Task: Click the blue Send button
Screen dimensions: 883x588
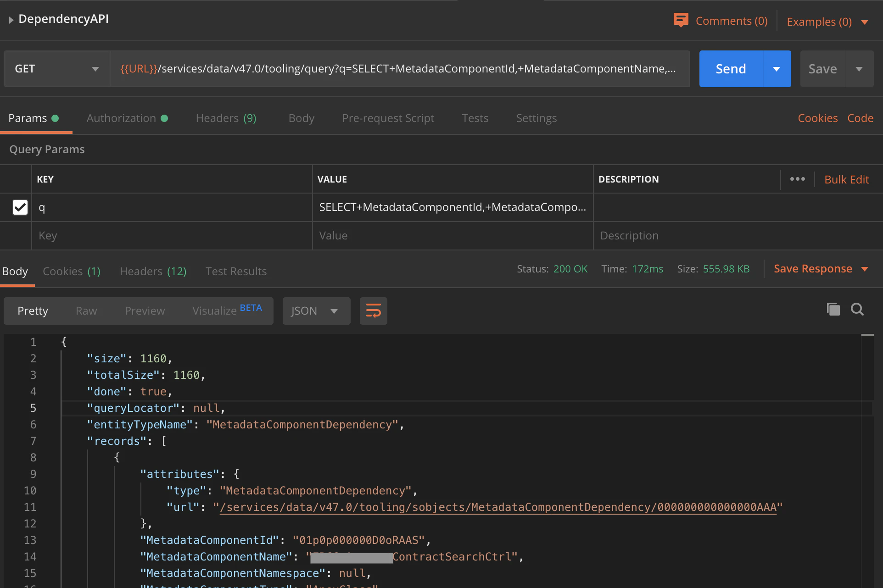Action: (x=731, y=69)
